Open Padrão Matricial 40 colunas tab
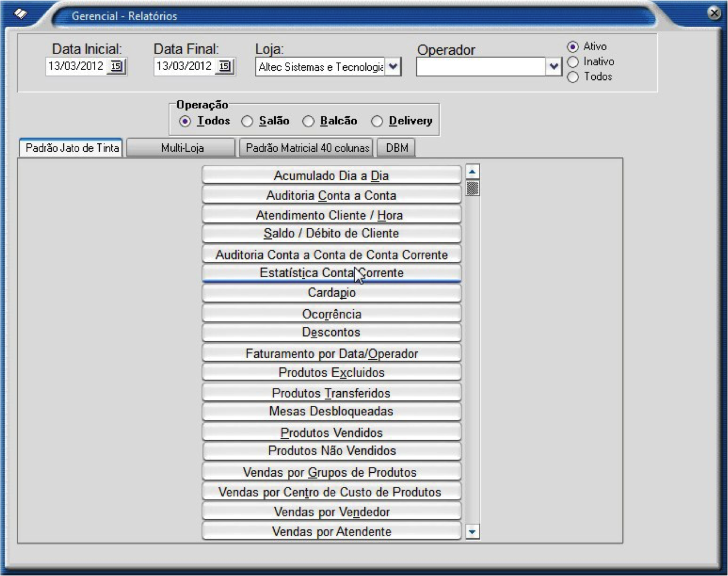 pyautogui.click(x=307, y=148)
